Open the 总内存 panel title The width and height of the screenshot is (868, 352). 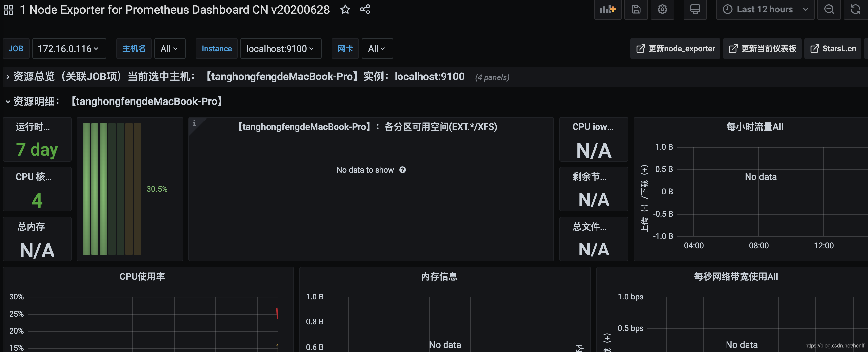tap(31, 227)
